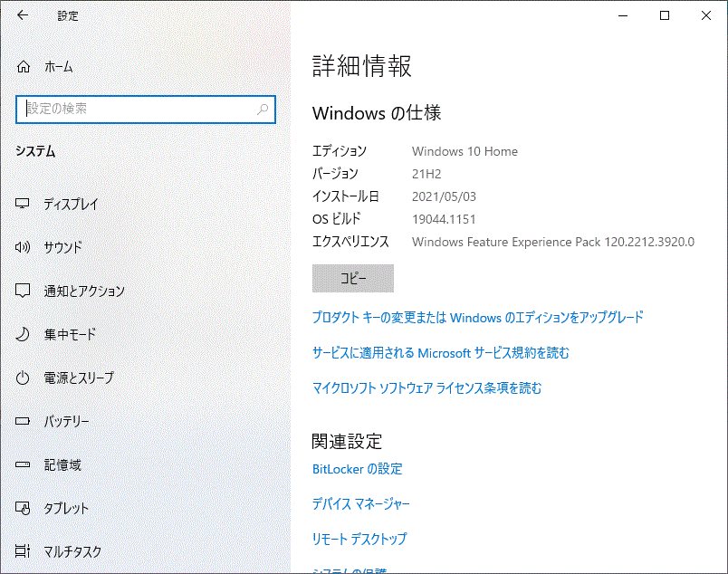
Task: Click the back arrow icon
Action: pos(23,15)
